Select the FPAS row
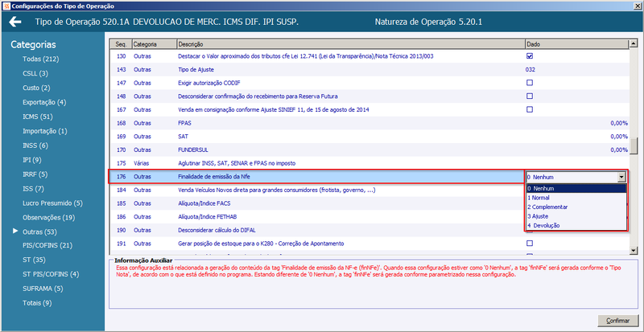The image size is (644, 332). click(x=369, y=123)
